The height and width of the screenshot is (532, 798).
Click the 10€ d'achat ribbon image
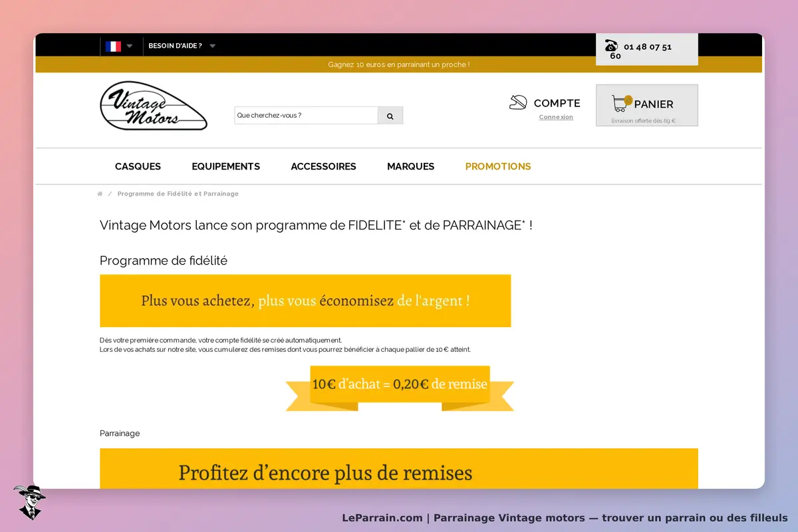[x=400, y=388]
